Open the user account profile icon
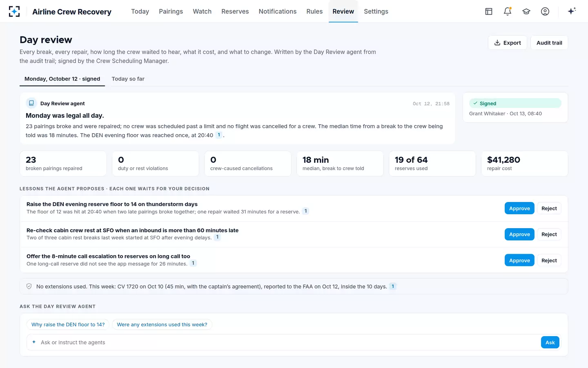Screen dimensions: 588x368 coord(545,11)
